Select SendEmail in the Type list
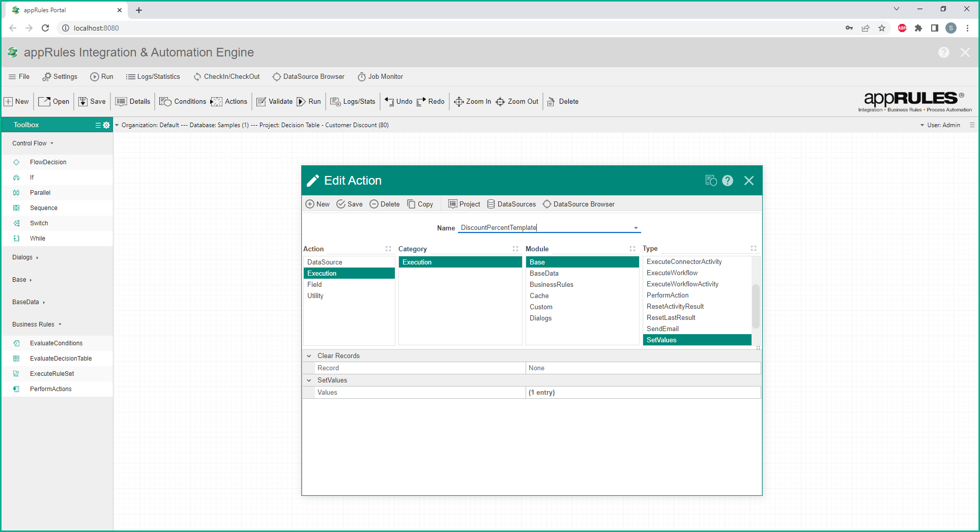The height and width of the screenshot is (532, 980). 662,329
